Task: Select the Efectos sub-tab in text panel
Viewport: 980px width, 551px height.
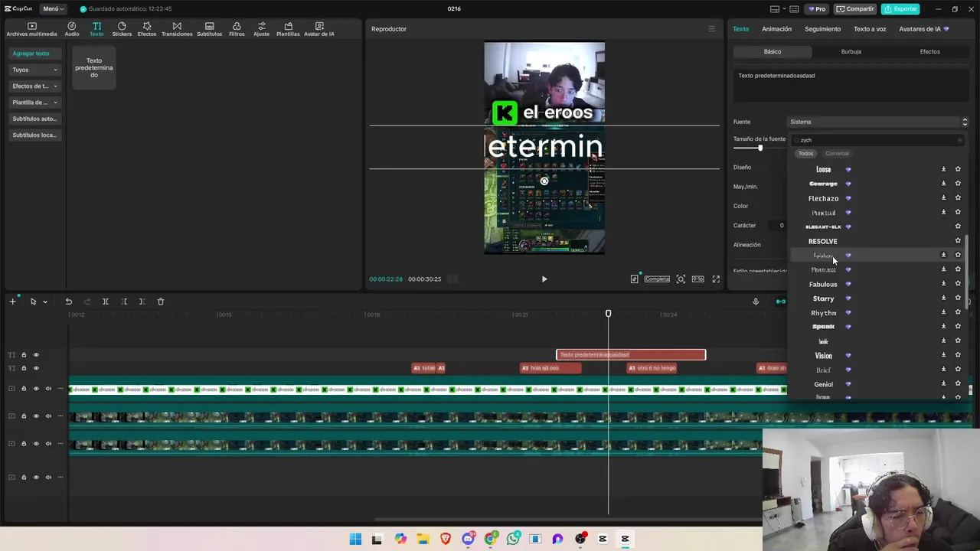Action: tap(929, 51)
